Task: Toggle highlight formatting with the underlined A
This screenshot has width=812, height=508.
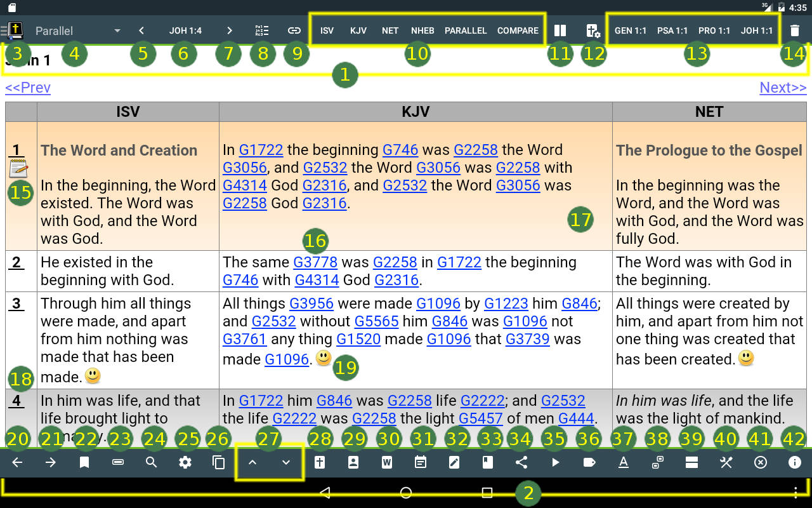Action: 624,462
